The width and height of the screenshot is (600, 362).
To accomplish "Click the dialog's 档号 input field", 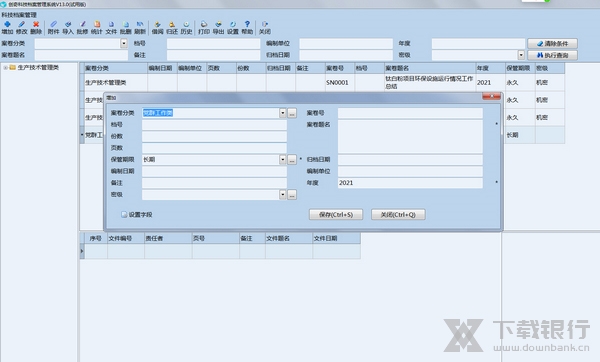I will pos(214,125).
